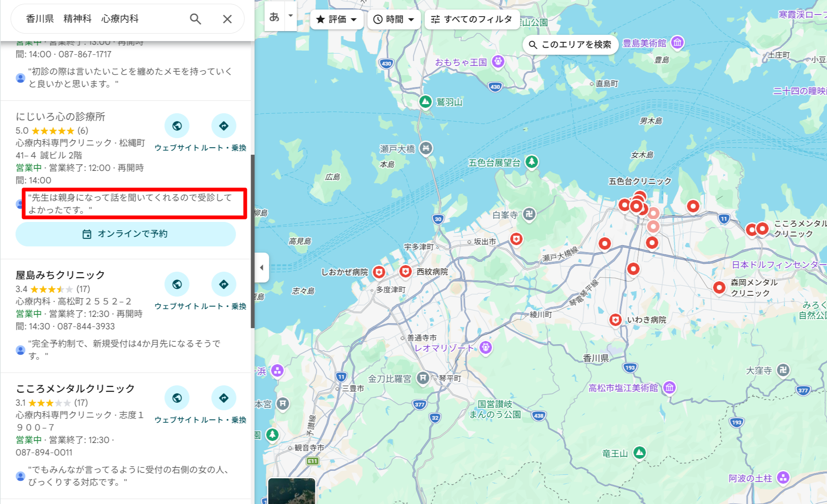Get directions to 屋島みちクリニック

(x=224, y=284)
